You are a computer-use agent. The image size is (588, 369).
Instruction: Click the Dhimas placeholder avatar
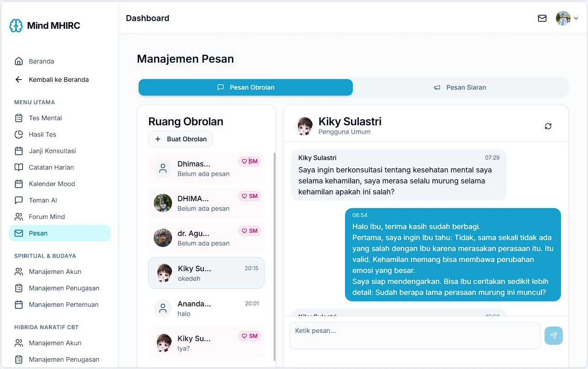(x=163, y=168)
